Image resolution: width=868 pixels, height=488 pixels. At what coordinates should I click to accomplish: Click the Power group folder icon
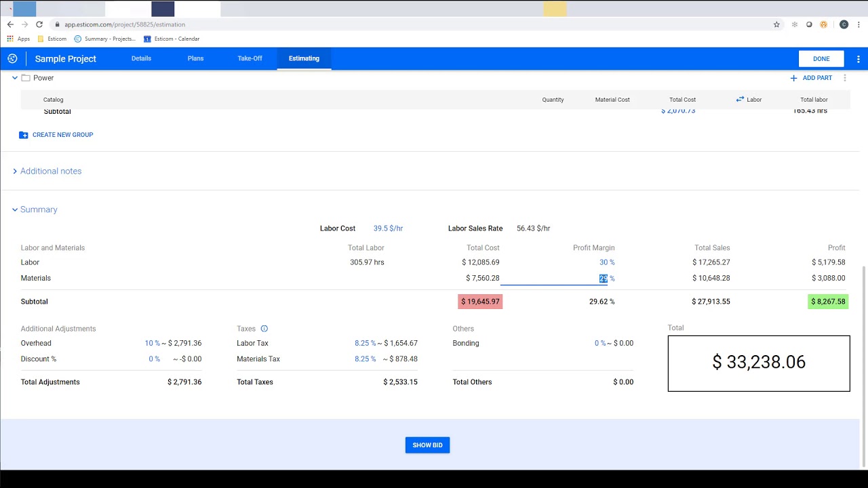pos(26,78)
